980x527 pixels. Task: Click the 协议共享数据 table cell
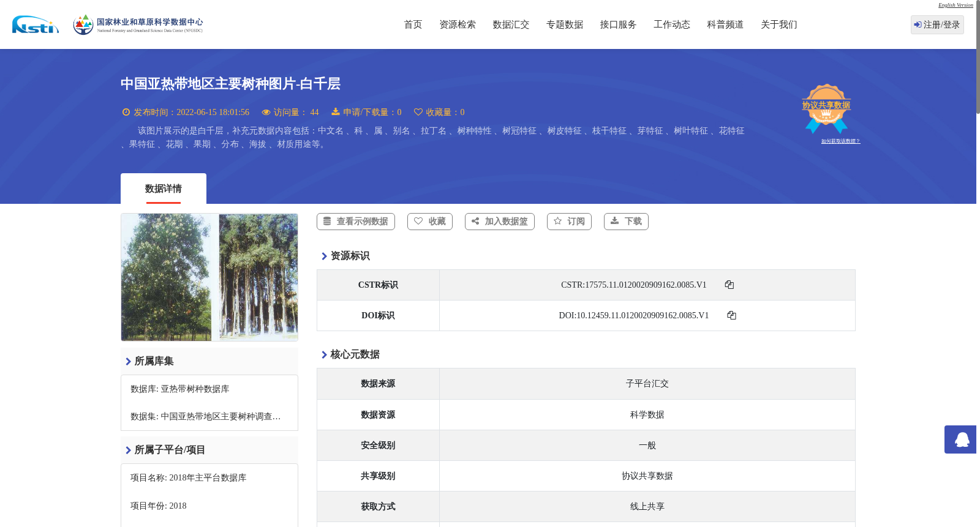tap(647, 476)
